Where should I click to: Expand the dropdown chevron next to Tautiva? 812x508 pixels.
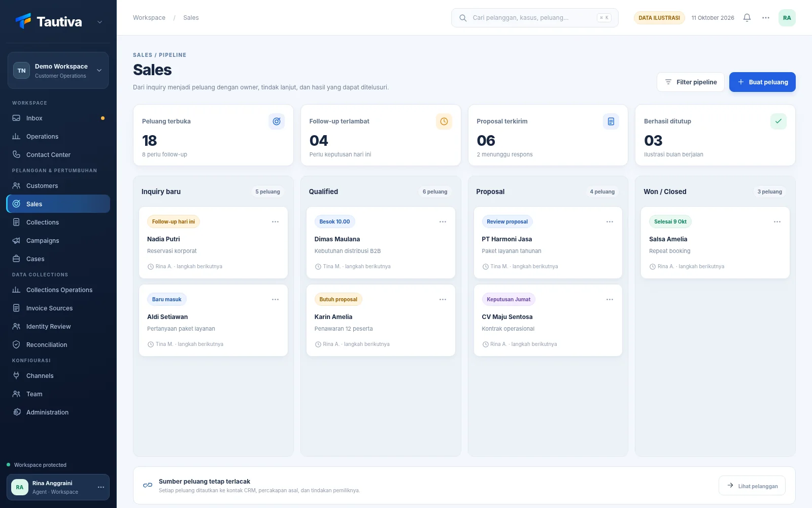(99, 22)
